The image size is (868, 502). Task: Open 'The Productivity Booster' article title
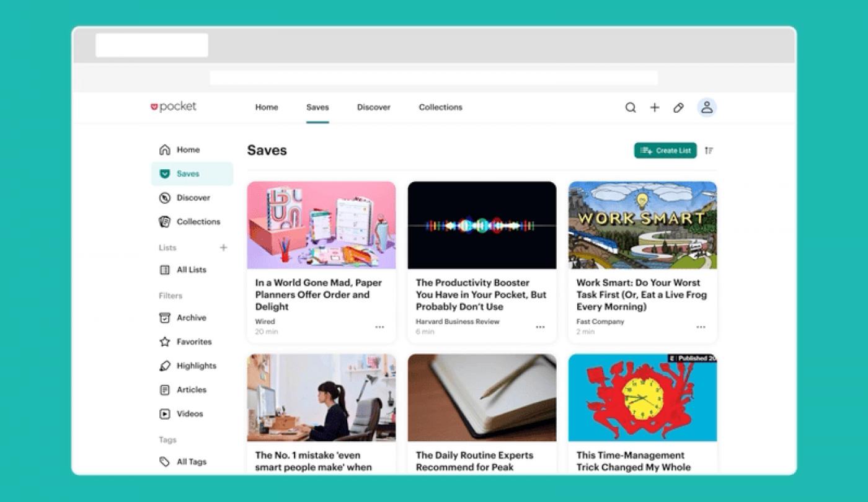(481, 294)
